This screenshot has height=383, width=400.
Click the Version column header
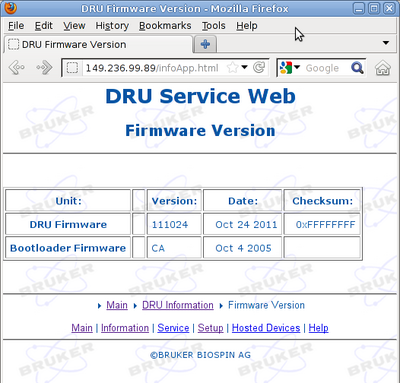click(x=174, y=201)
